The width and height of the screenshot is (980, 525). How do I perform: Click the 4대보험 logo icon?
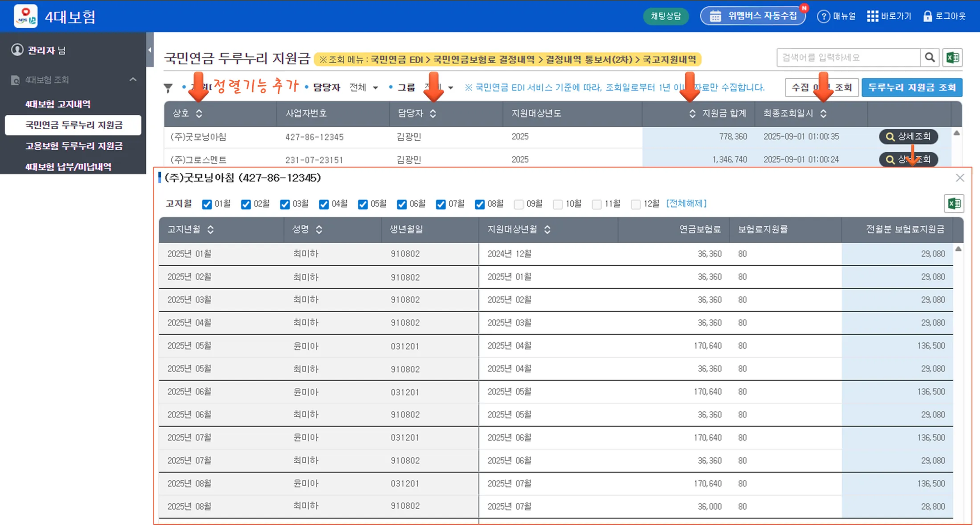click(25, 16)
